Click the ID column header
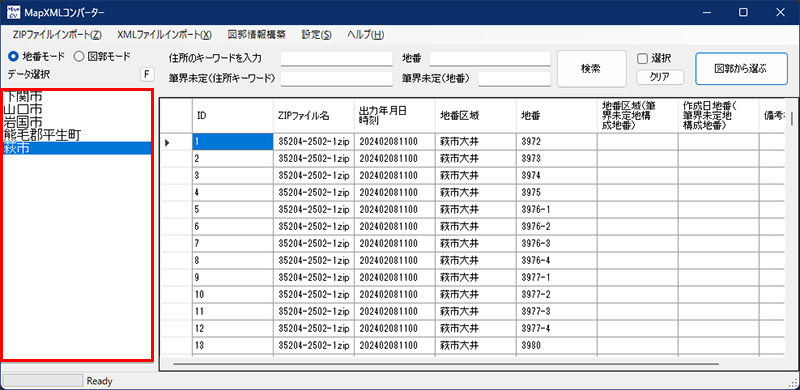 tap(233, 116)
